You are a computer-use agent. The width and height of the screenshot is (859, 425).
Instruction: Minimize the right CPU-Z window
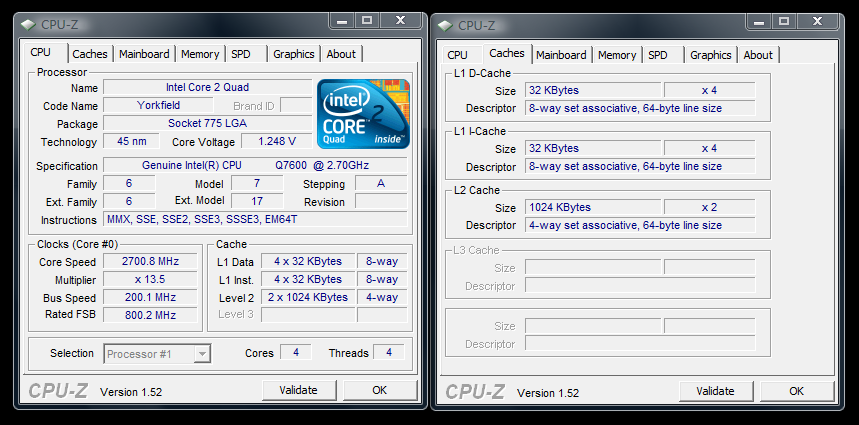pyautogui.click(x=759, y=22)
